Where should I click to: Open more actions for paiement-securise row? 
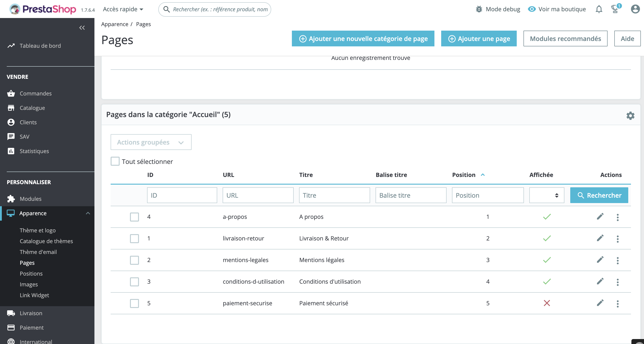(617, 304)
